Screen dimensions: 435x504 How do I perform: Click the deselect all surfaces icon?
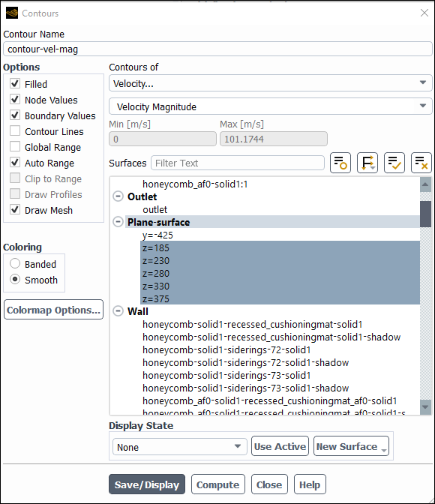click(421, 163)
